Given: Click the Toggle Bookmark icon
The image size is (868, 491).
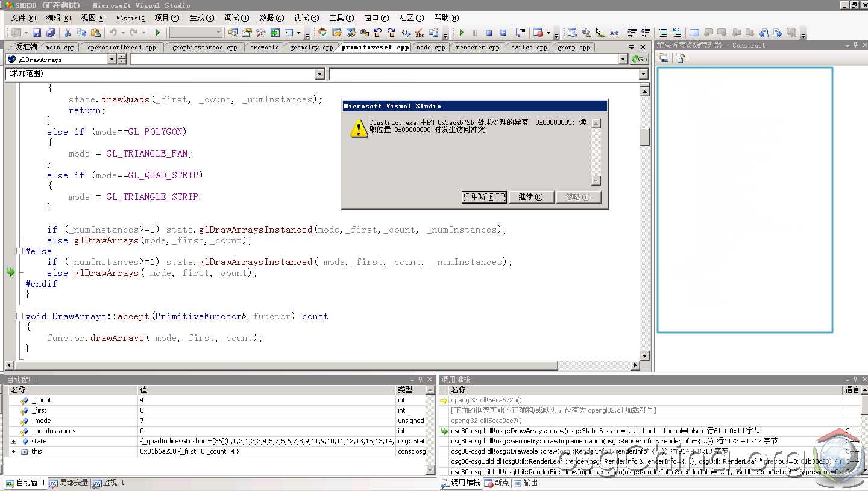Looking at the screenshot, I should [x=694, y=33].
